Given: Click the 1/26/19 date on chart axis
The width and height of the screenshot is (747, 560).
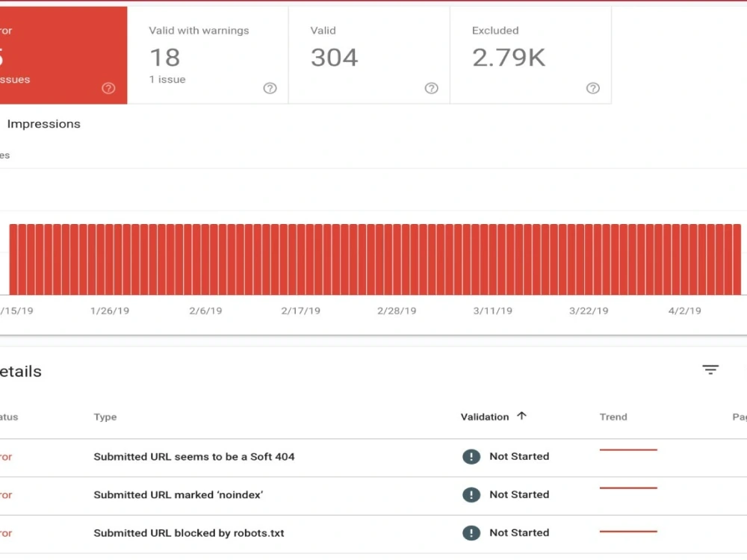Looking at the screenshot, I should (x=110, y=311).
